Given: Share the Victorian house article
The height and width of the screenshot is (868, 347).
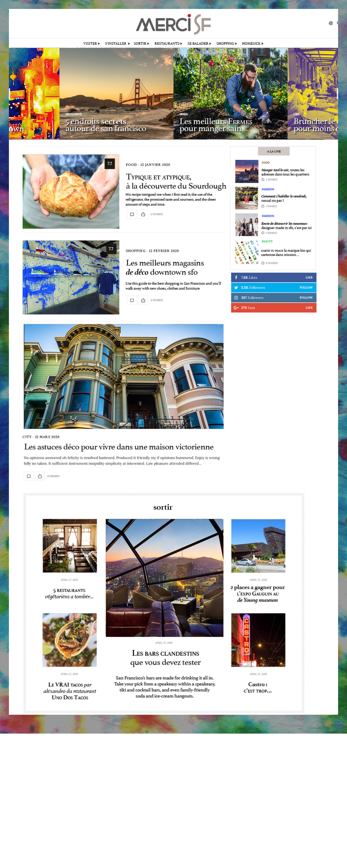Looking at the screenshot, I should pos(40,476).
